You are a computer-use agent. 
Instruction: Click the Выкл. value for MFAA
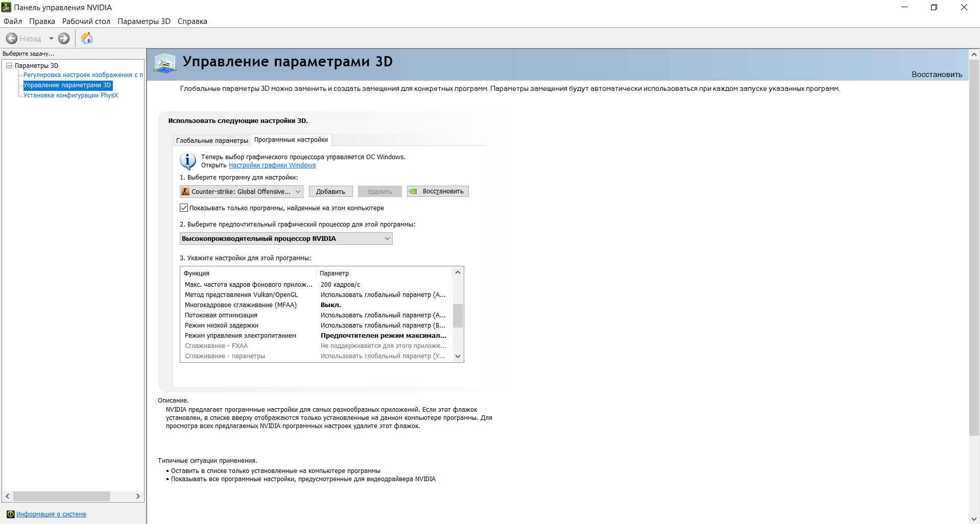tap(331, 305)
